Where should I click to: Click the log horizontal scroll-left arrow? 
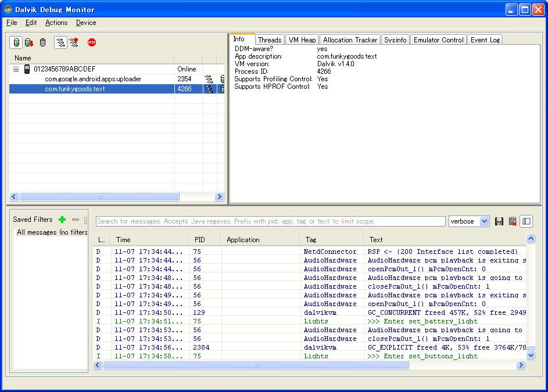click(x=98, y=365)
